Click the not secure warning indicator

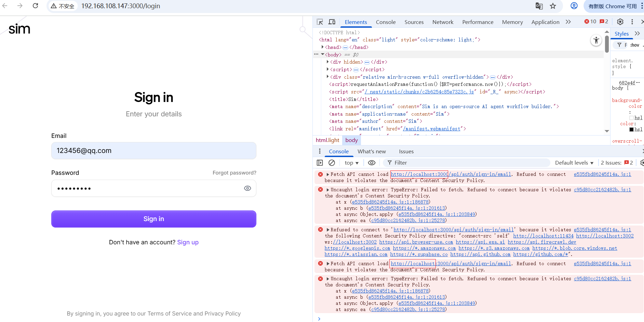click(x=63, y=6)
